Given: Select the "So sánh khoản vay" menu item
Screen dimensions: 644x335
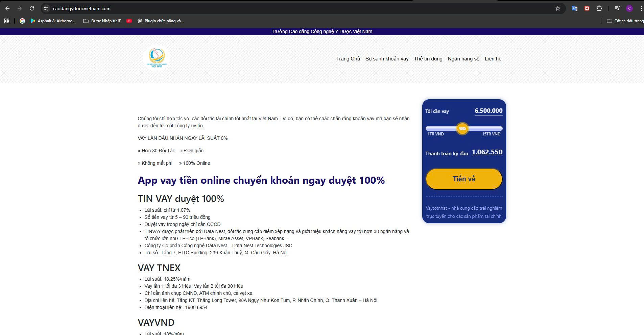Looking at the screenshot, I should click(387, 58).
